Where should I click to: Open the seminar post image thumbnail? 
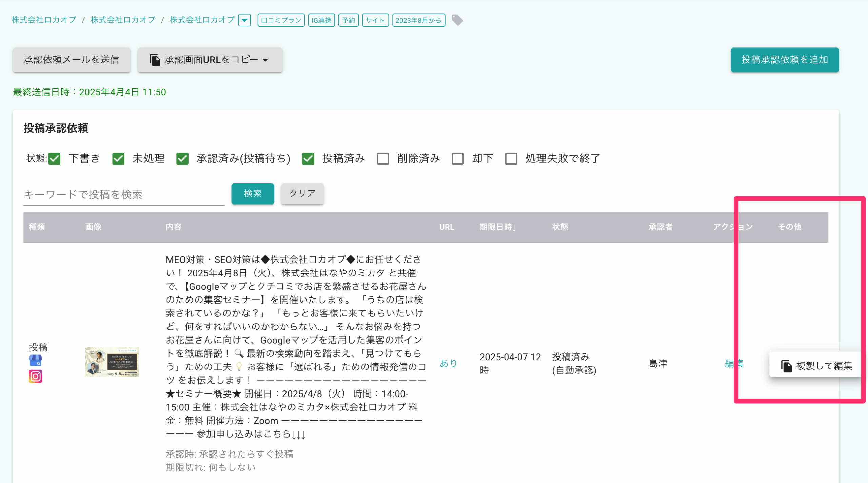tap(112, 362)
